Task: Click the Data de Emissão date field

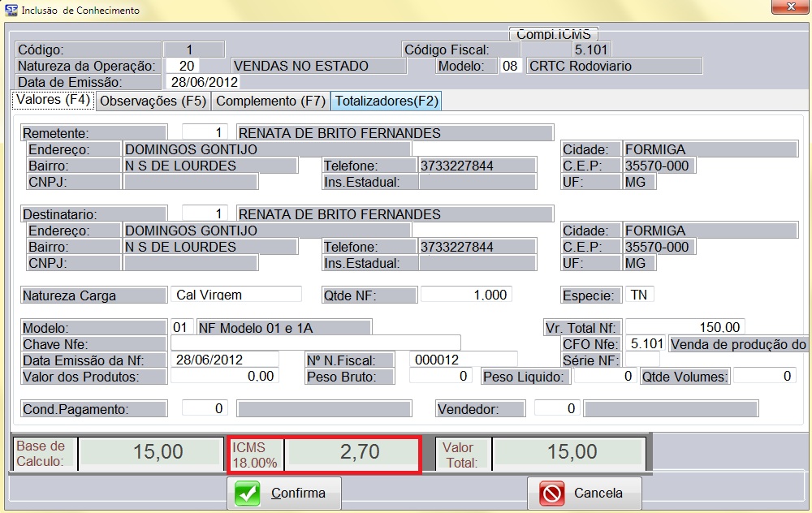Action: (x=203, y=82)
